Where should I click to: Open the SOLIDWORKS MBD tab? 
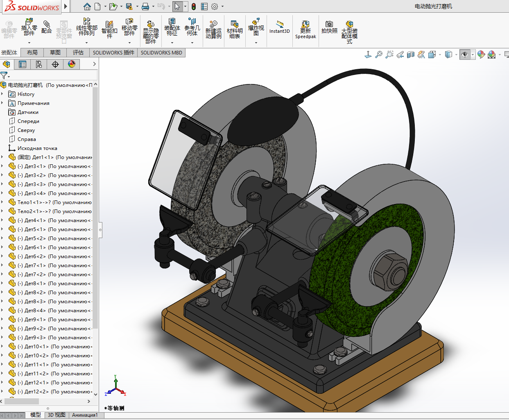tap(161, 52)
